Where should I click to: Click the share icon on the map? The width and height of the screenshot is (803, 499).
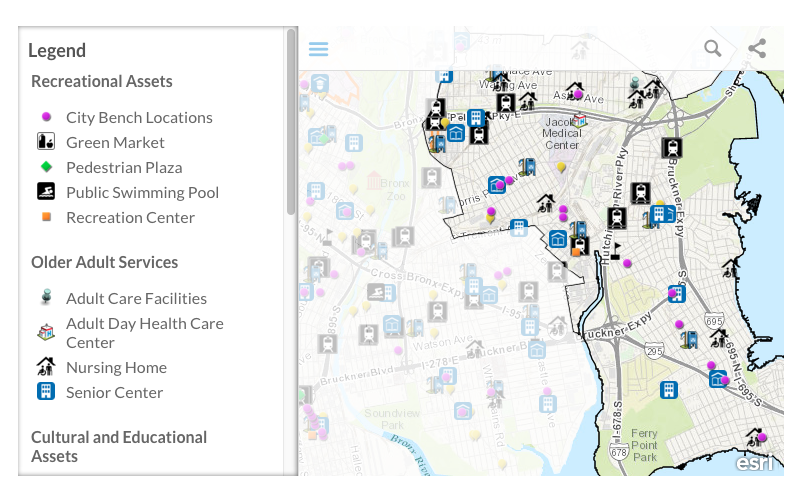point(757,49)
